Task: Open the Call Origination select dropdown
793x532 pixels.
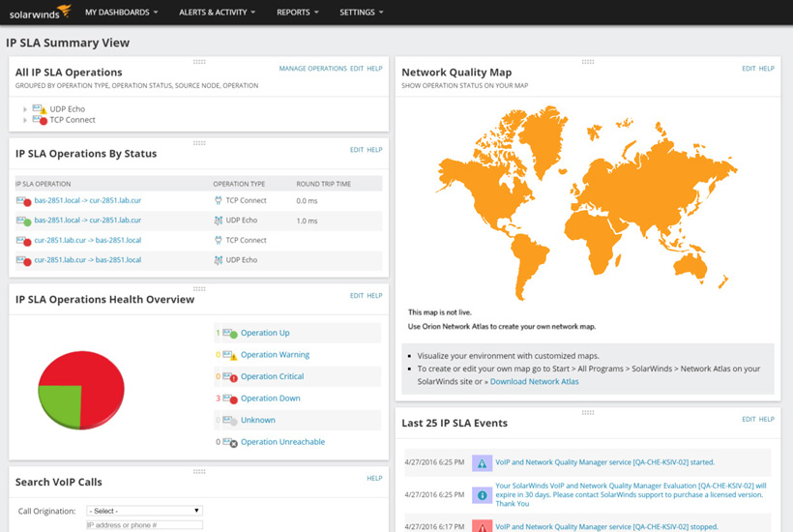Action: 144,511
